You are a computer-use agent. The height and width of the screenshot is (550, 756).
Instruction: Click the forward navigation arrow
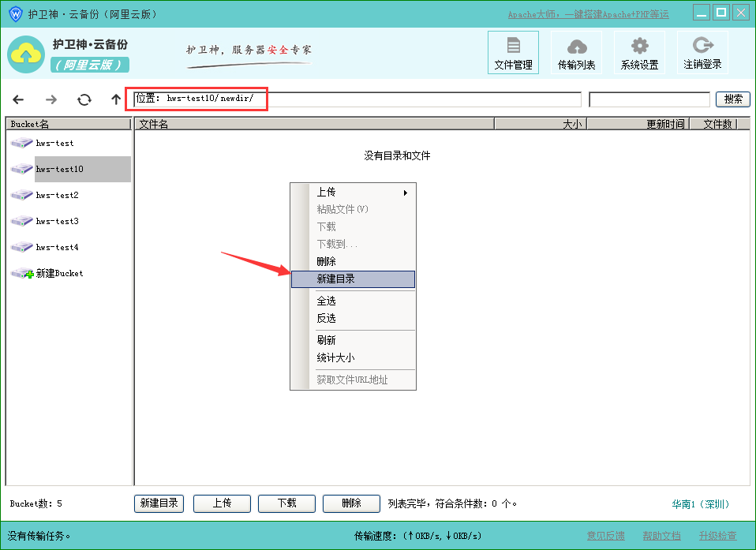pos(51,99)
